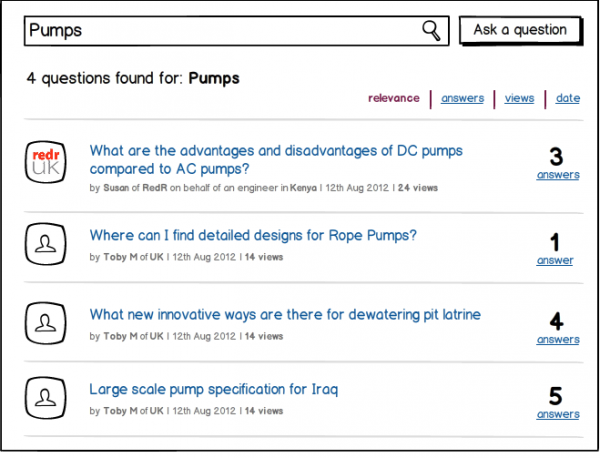The width and height of the screenshot is (600, 458).
Task: View the 5 answers link
Action: pyautogui.click(x=558, y=414)
